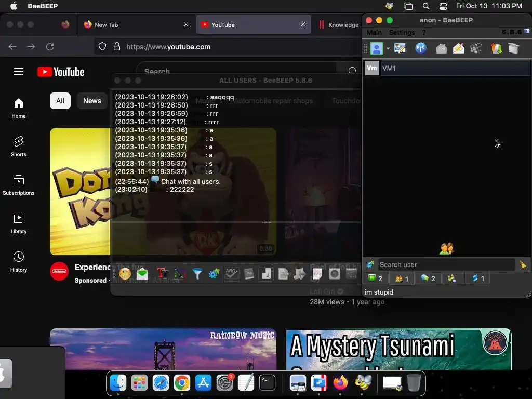The width and height of the screenshot is (532, 399).
Task: Click the send file document icon in chat
Action: (x=283, y=273)
